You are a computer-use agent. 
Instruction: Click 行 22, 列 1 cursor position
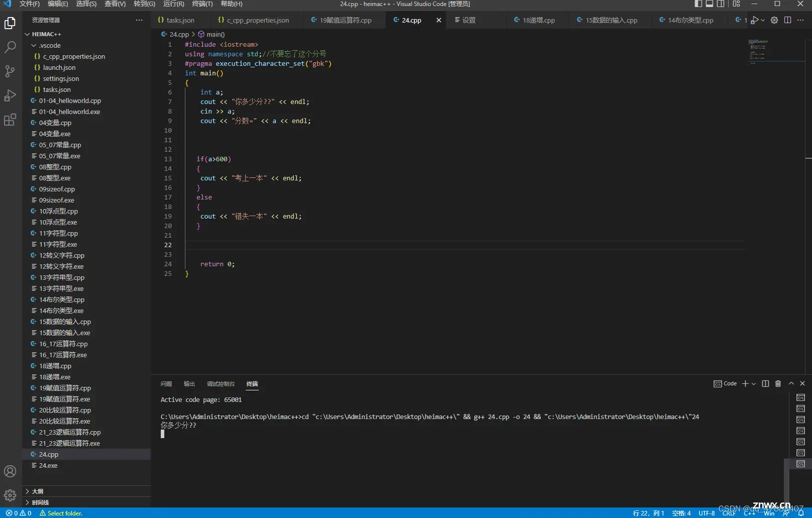click(648, 513)
